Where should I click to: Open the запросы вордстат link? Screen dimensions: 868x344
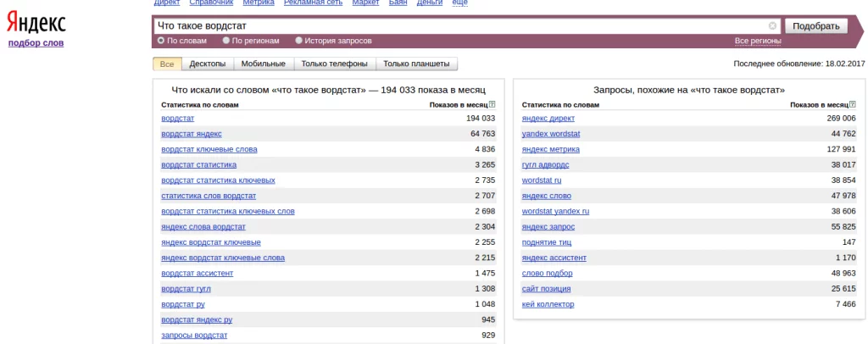(194, 336)
